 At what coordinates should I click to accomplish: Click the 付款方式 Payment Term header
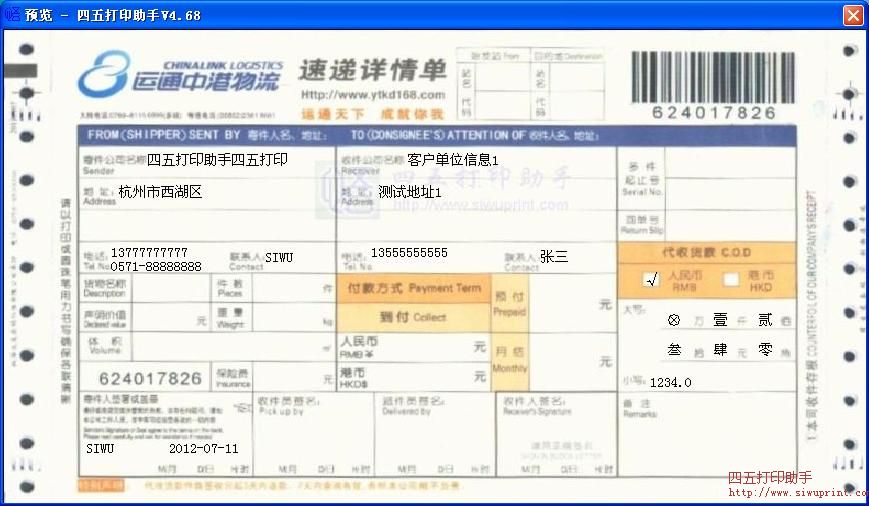pyautogui.click(x=414, y=288)
